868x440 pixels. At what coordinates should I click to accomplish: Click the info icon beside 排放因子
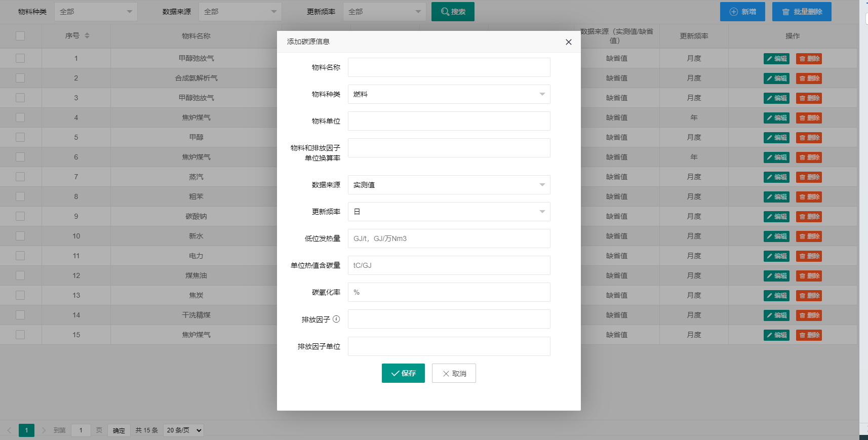336,319
